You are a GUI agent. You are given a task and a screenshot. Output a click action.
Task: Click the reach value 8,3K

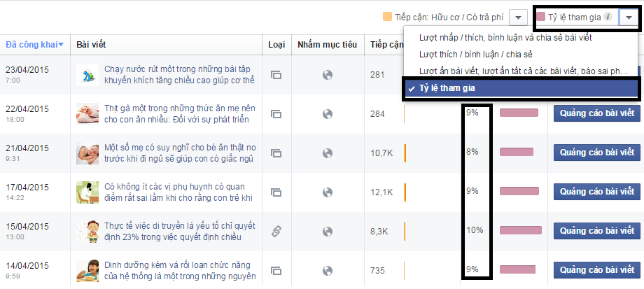click(379, 232)
